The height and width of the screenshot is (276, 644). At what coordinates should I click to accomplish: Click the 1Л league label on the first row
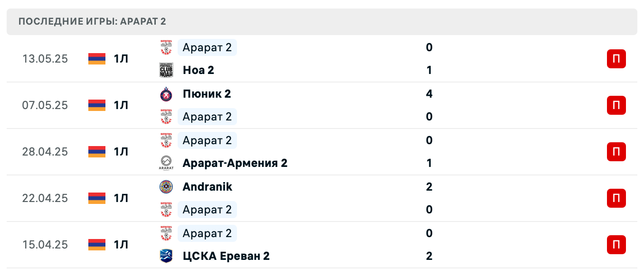(x=121, y=59)
